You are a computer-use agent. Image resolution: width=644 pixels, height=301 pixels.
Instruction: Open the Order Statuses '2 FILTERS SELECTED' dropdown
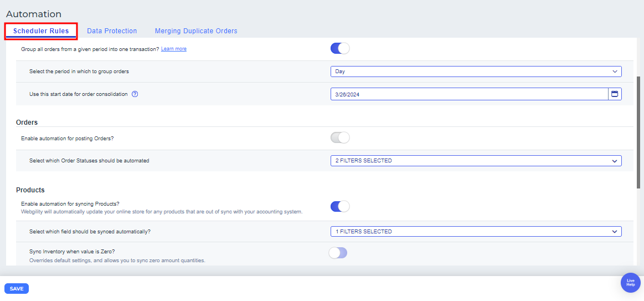(471, 161)
